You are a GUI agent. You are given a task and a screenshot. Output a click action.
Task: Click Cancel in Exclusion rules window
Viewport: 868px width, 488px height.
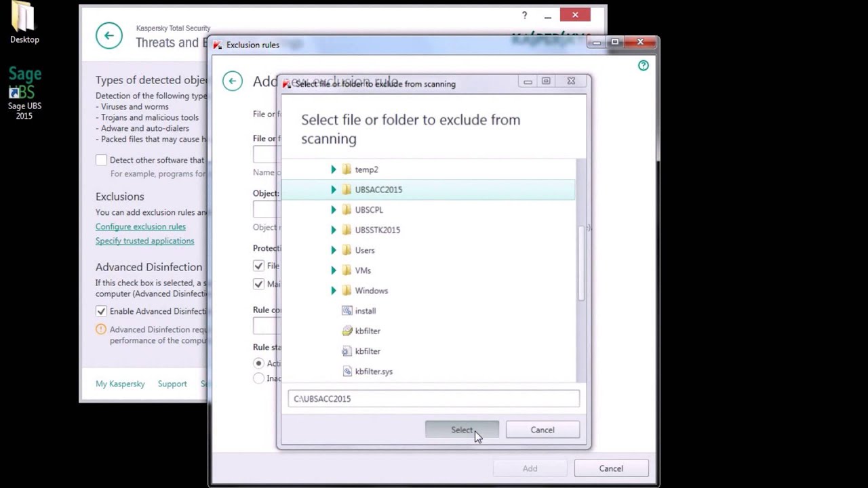pos(611,468)
